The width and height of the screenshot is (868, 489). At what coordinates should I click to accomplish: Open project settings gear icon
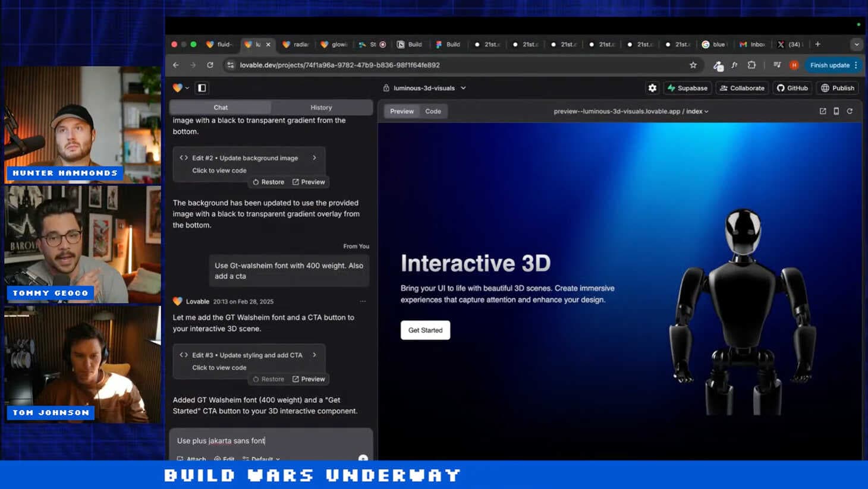[x=652, y=88]
